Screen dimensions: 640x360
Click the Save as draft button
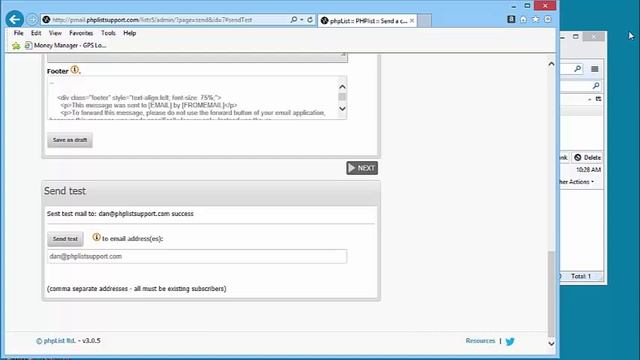click(70, 140)
